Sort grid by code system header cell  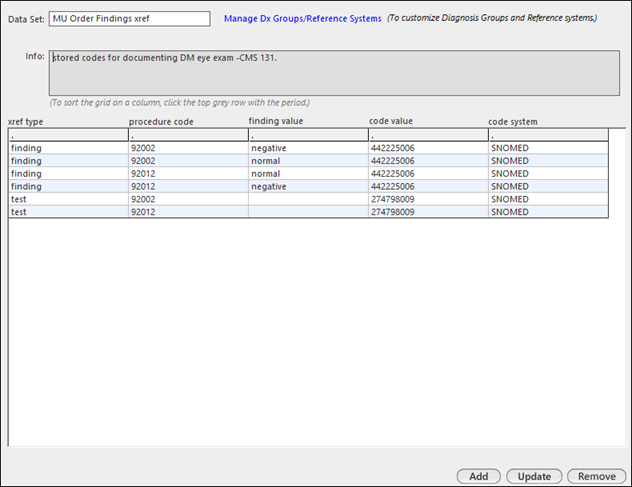pyautogui.click(x=548, y=135)
